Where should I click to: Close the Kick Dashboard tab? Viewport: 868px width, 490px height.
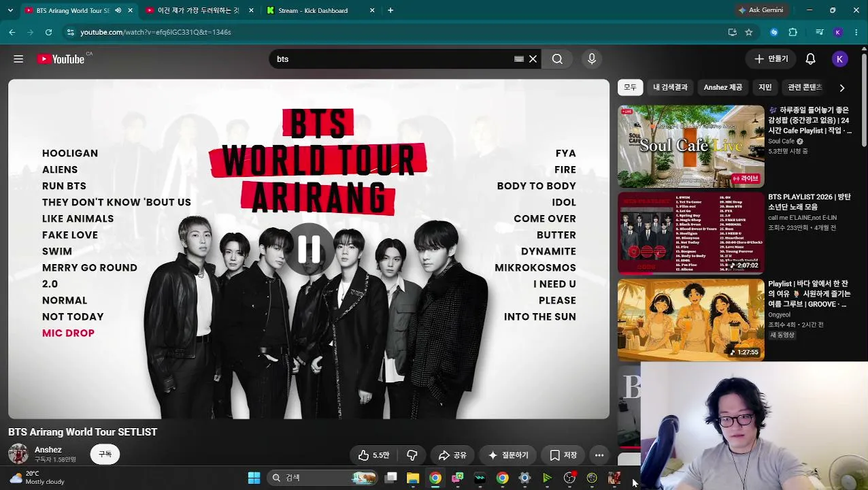pyautogui.click(x=372, y=10)
